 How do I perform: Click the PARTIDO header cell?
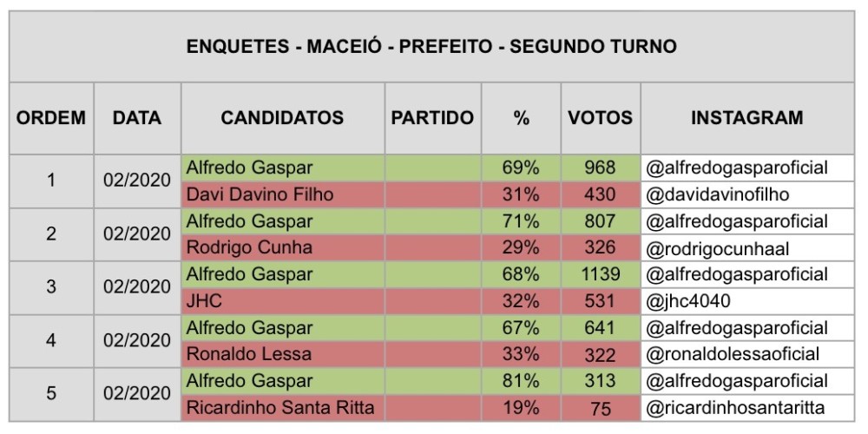(x=432, y=118)
